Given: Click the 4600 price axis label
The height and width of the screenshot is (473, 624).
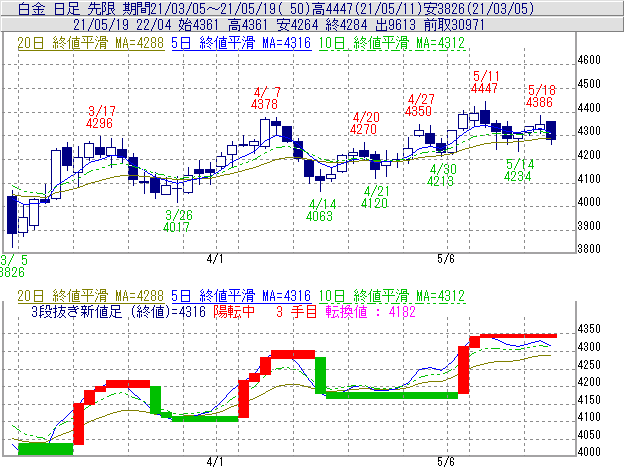Looking at the screenshot, I should pyautogui.click(x=589, y=60).
